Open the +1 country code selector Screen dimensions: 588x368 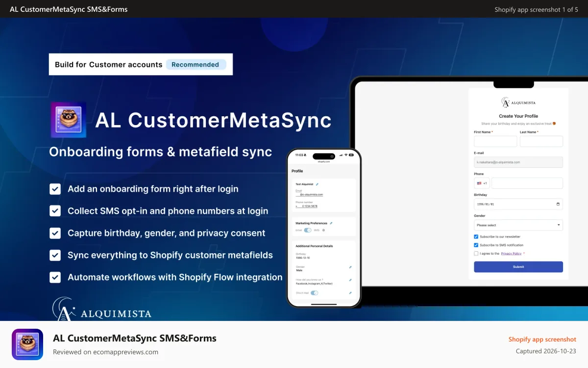(482, 183)
